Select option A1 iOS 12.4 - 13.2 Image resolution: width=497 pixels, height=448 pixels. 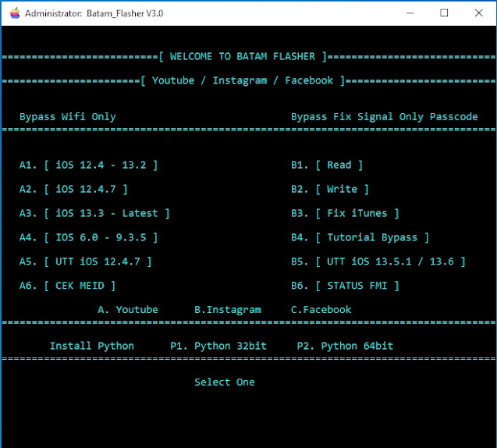(x=88, y=165)
